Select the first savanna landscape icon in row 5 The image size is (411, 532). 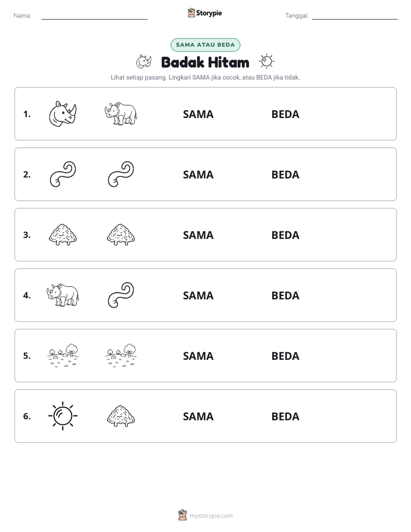(x=63, y=355)
